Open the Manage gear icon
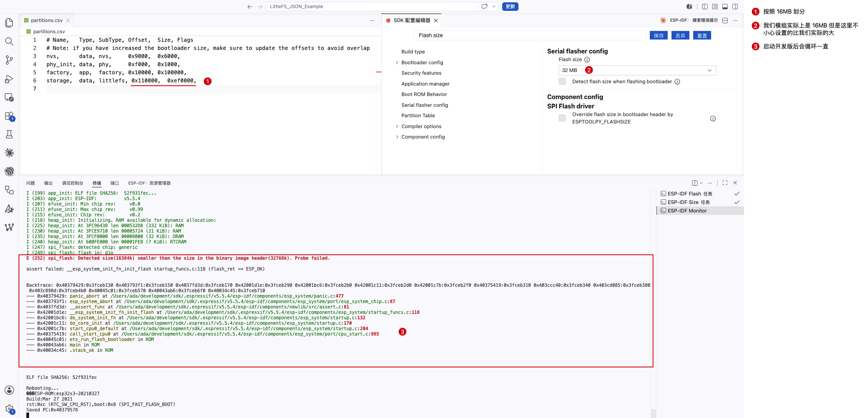The height and width of the screenshot is (418, 868). [9, 409]
